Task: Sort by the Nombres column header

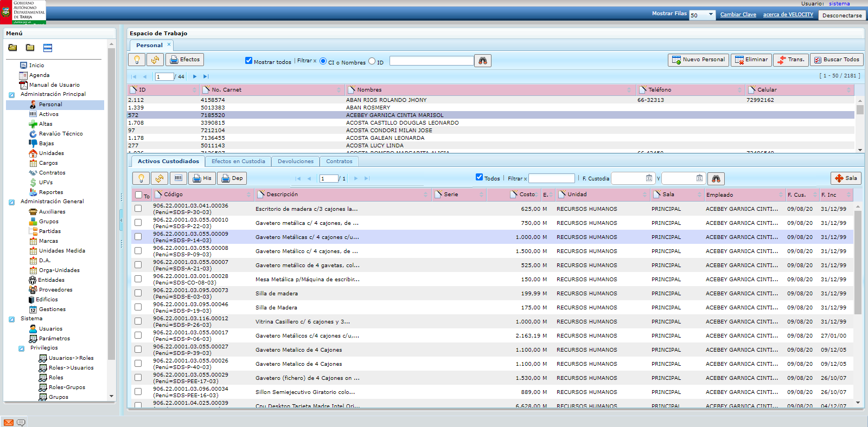Action: click(x=489, y=90)
